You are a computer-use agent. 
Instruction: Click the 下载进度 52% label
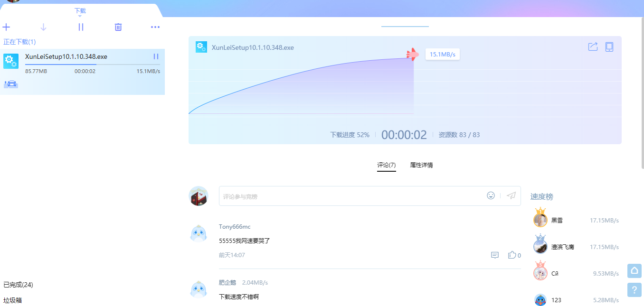pyautogui.click(x=350, y=135)
